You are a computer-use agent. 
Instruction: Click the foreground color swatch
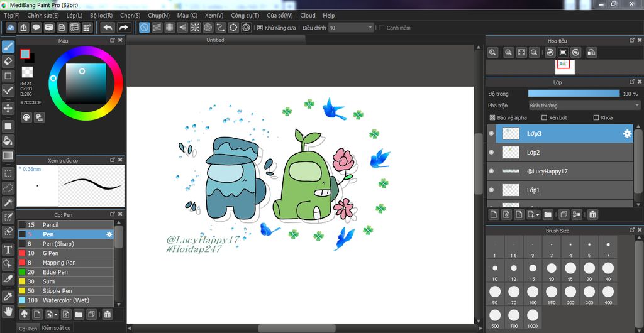(x=25, y=54)
